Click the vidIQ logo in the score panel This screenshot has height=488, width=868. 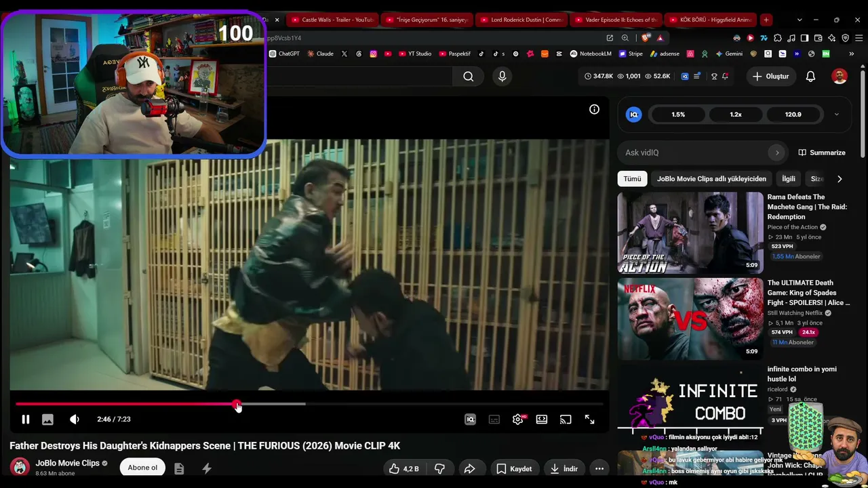634,115
